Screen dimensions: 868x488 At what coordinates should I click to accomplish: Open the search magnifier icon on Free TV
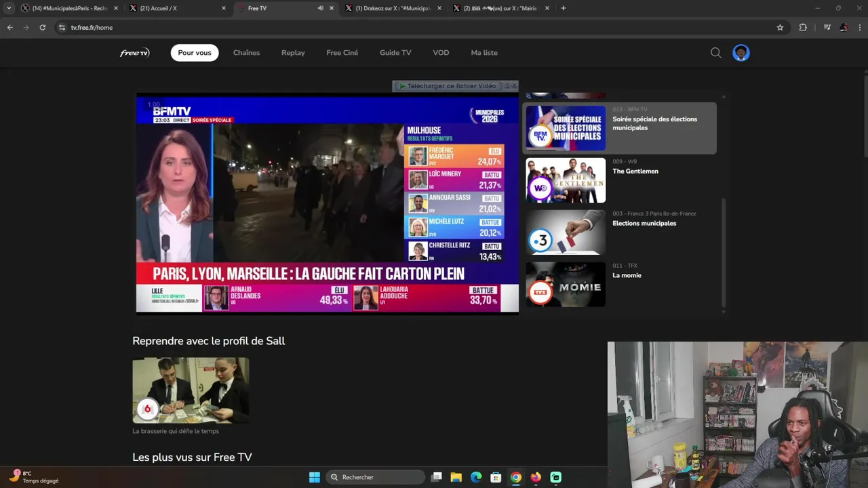pos(716,53)
